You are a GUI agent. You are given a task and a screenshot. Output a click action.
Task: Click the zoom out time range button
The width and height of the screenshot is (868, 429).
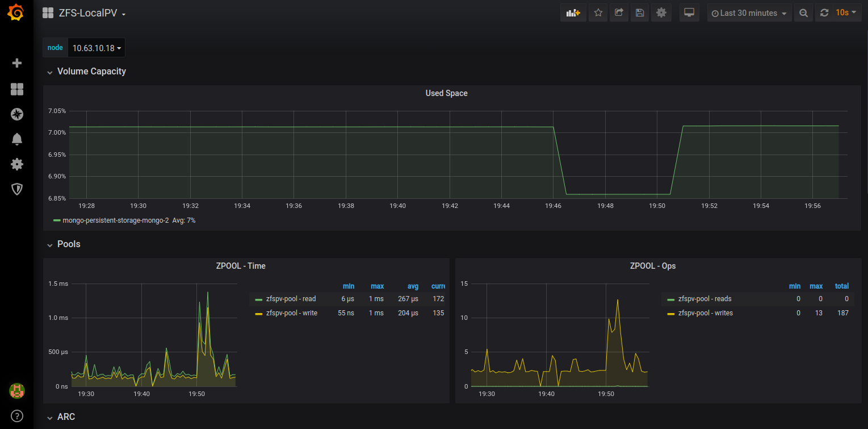coord(803,13)
